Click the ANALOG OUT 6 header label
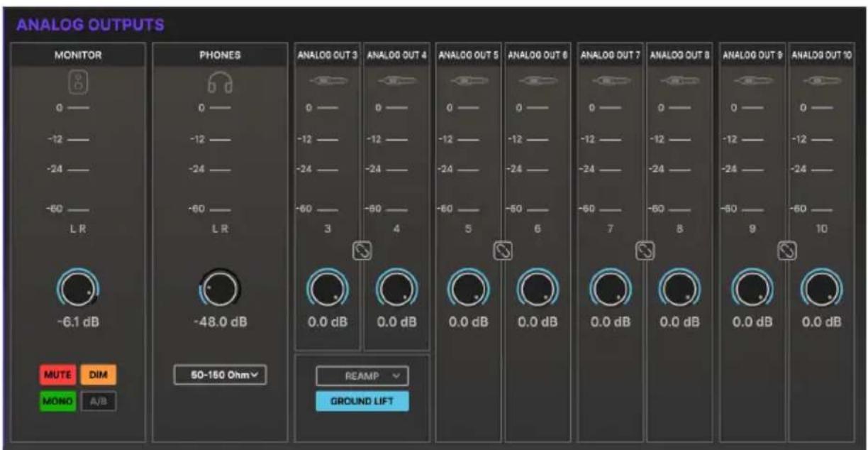The height and width of the screenshot is (450, 868). tap(538, 55)
